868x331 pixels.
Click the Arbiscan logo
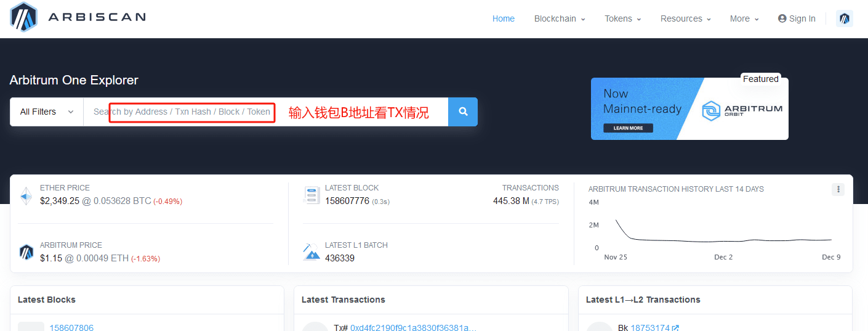point(78,17)
